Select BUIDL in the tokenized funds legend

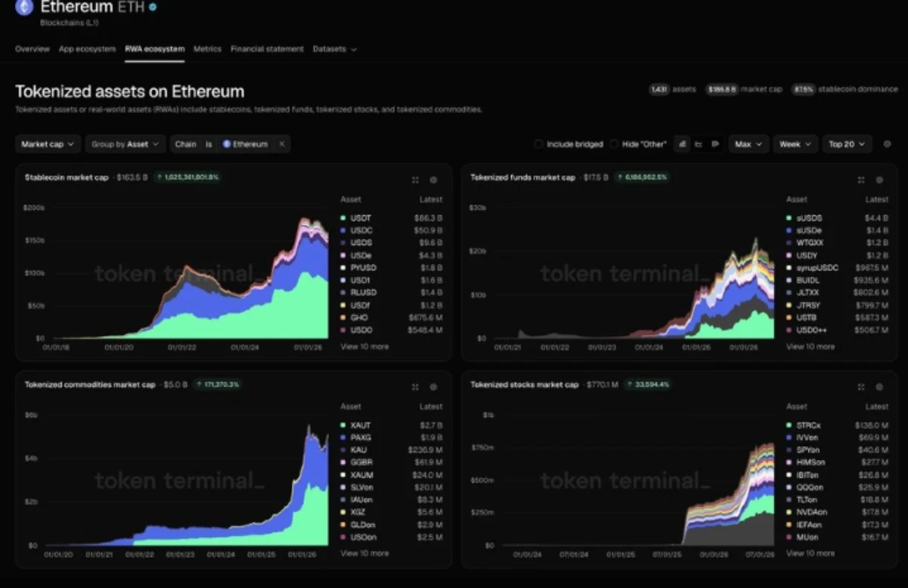pyautogui.click(x=808, y=281)
